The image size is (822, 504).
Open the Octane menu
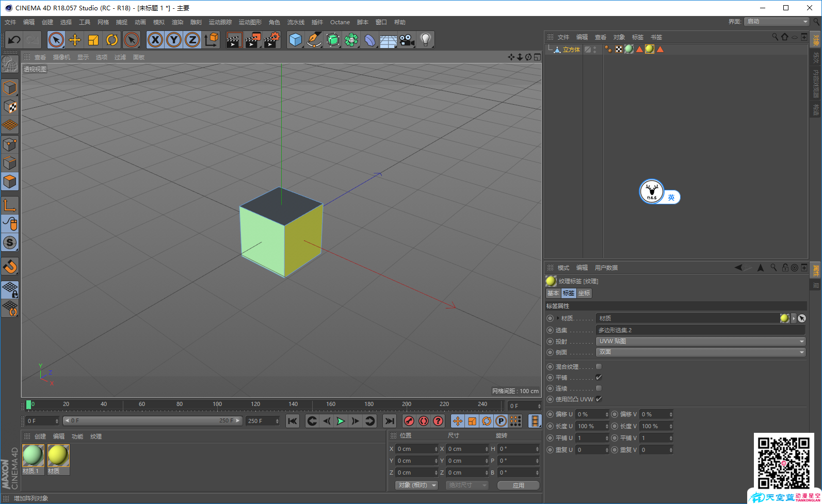coord(340,22)
